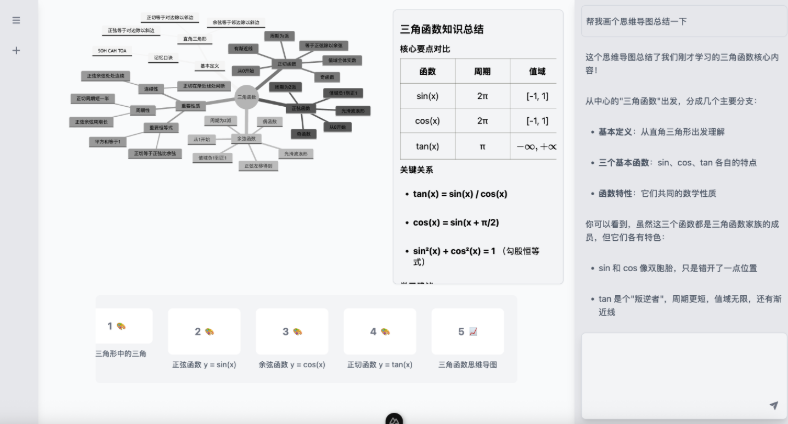Open slide 1 thumbnail card
This screenshot has width=788, height=424.
[124, 326]
